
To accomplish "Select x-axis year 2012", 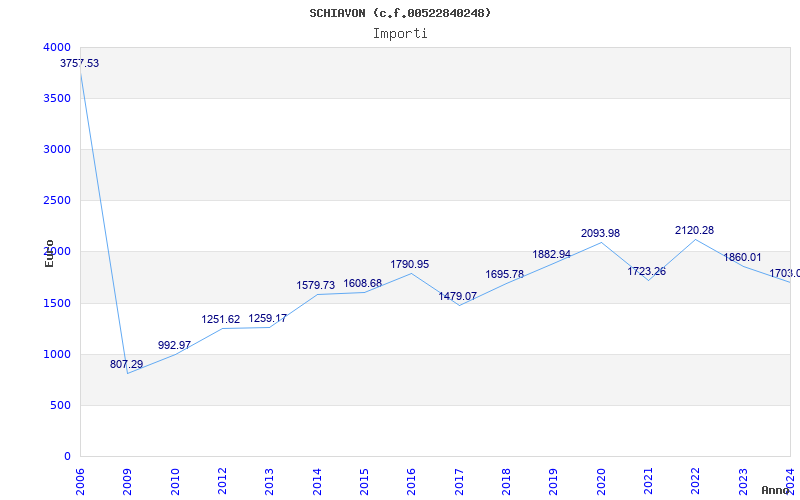I will coord(222,482).
